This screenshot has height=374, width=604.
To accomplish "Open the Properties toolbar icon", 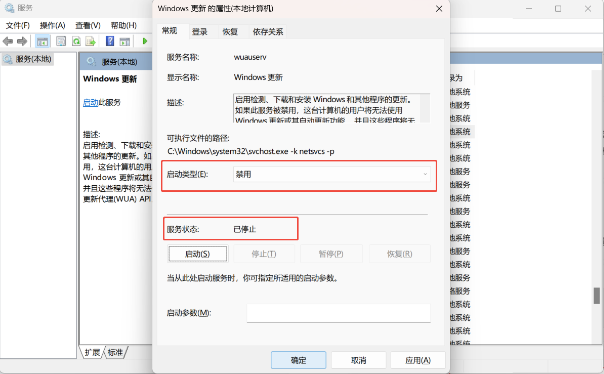I will [61, 41].
